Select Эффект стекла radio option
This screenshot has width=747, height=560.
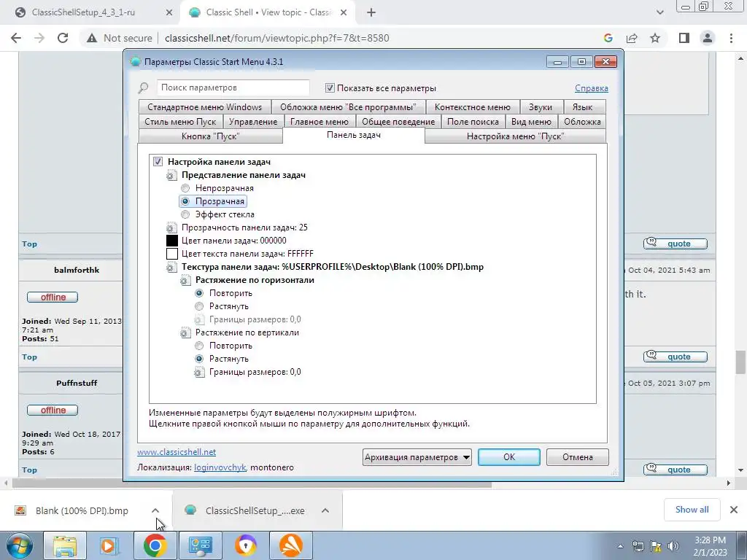185,215
